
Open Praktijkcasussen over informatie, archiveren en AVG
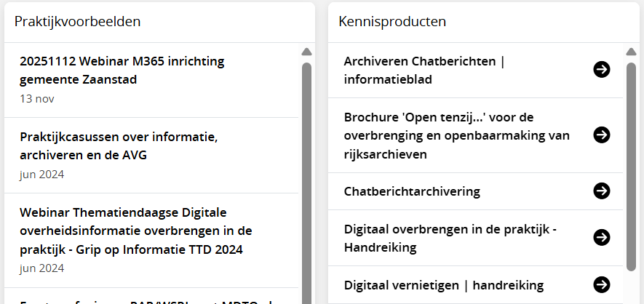(119, 145)
